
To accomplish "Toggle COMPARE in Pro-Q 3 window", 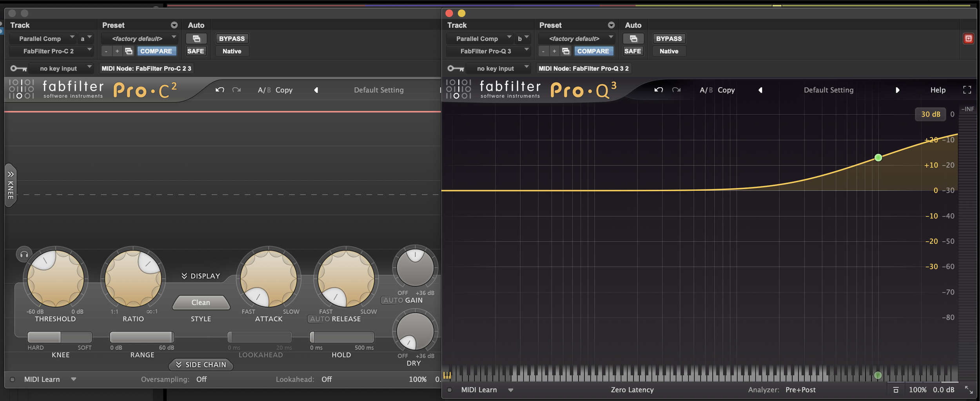I will click(x=593, y=51).
